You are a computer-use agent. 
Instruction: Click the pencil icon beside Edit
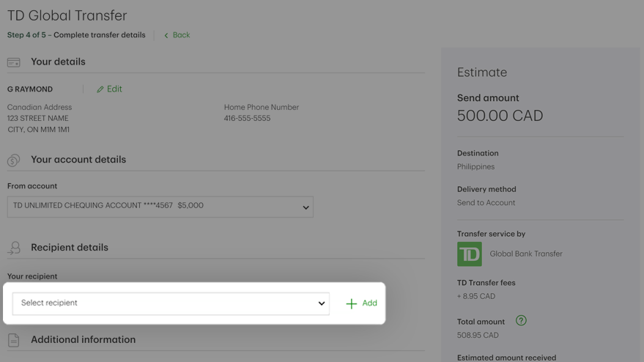[x=100, y=89]
